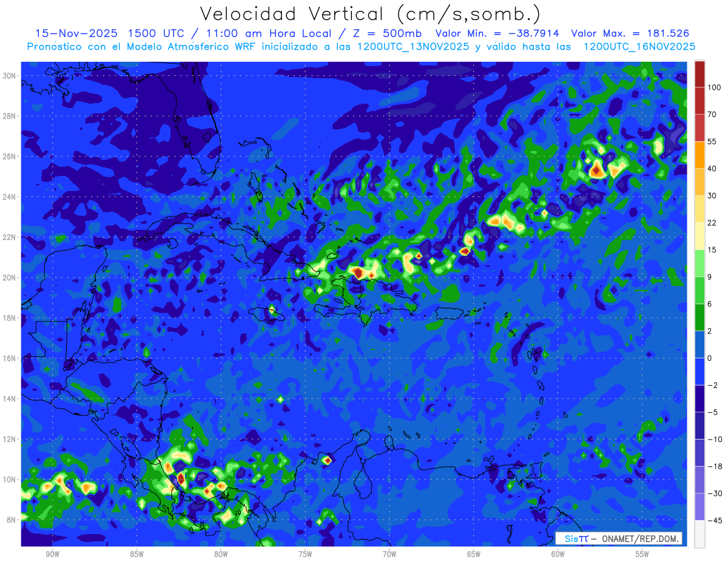This screenshot has height=562, width=728.
Task: Click the '1200UTC_16NOV2025' valid-until text
Action: pyautogui.click(x=639, y=47)
